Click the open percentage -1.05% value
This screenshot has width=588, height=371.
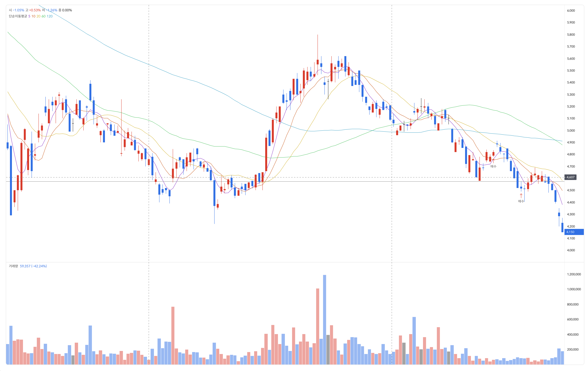(x=19, y=10)
